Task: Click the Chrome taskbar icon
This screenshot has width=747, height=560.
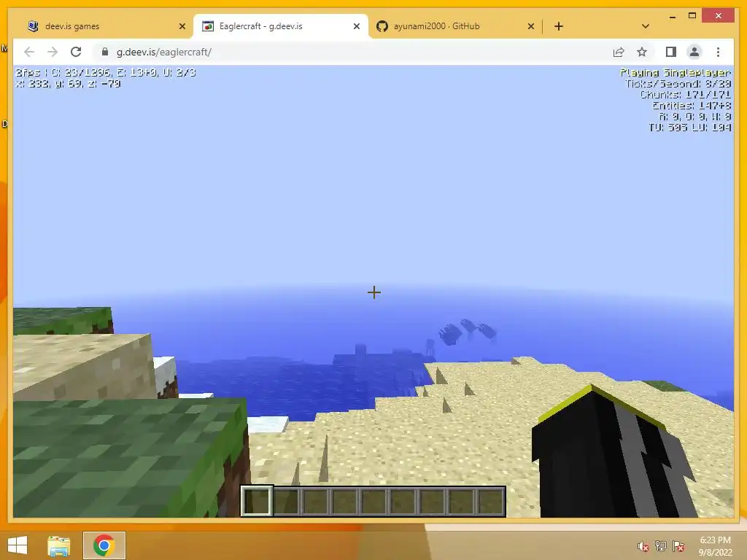Action: click(104, 545)
